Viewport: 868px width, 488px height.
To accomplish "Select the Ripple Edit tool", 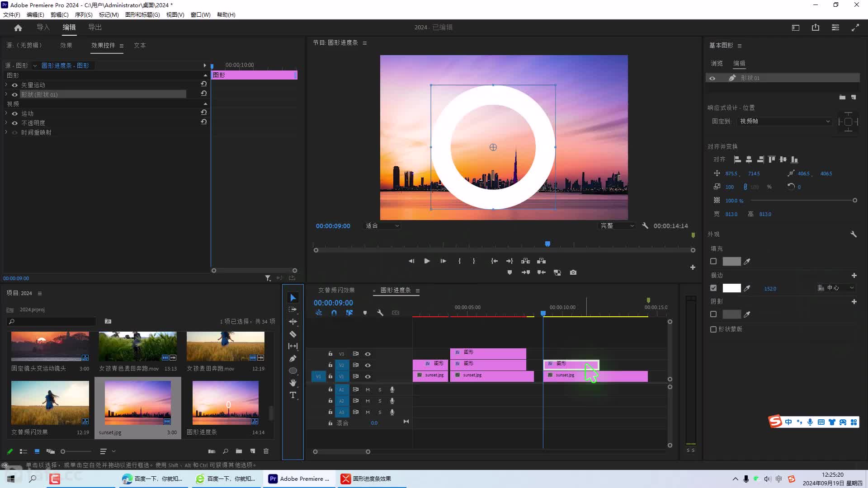I will pos(293,322).
